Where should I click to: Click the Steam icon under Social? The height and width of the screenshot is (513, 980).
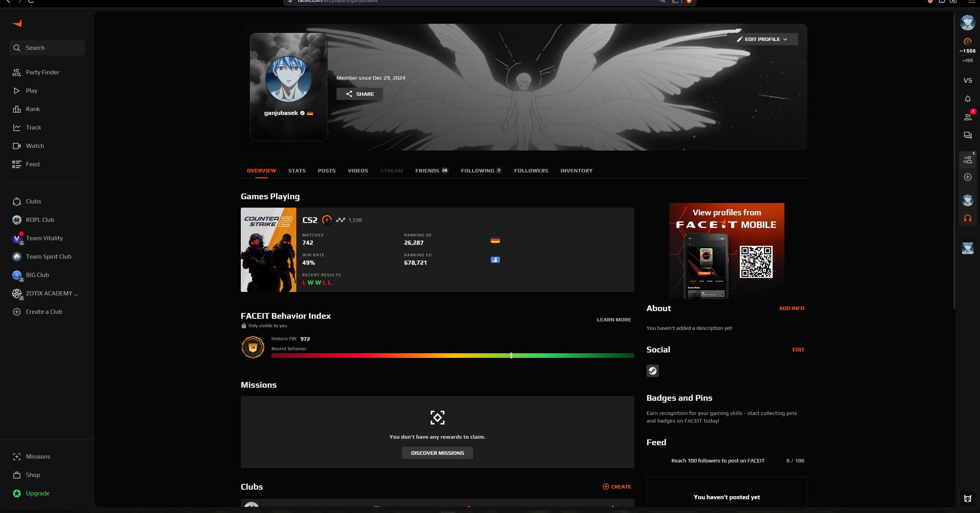653,370
